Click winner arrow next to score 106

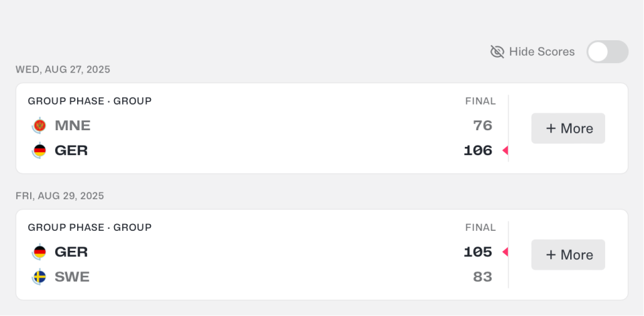pyautogui.click(x=505, y=150)
